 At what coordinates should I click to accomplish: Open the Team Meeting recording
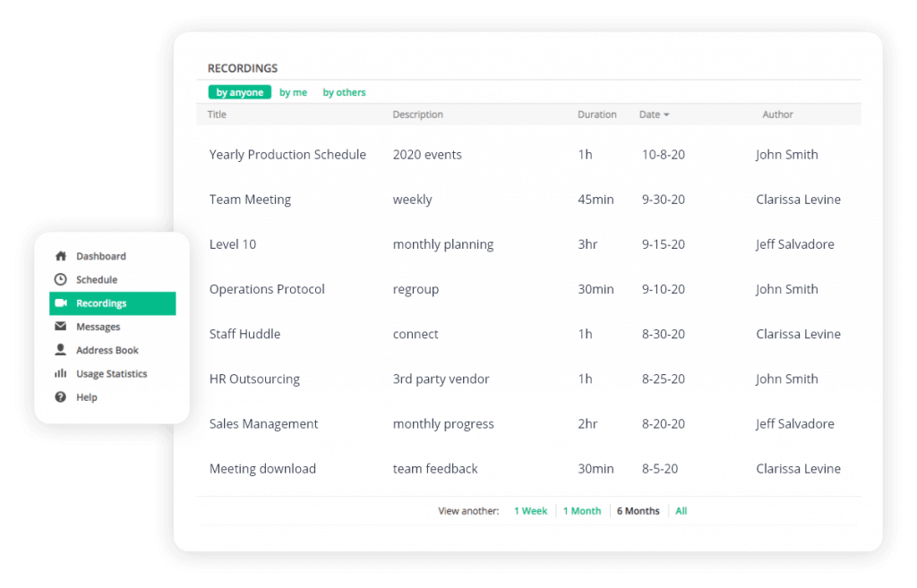pos(250,199)
